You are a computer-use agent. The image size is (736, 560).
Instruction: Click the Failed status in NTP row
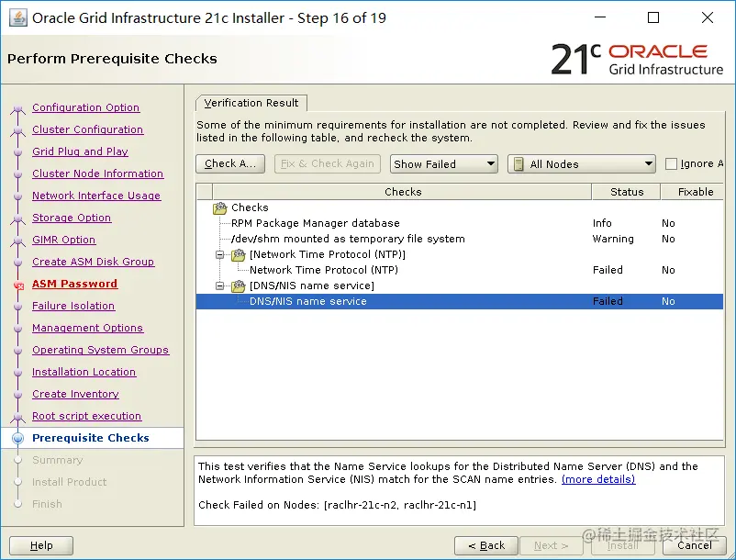coord(608,270)
